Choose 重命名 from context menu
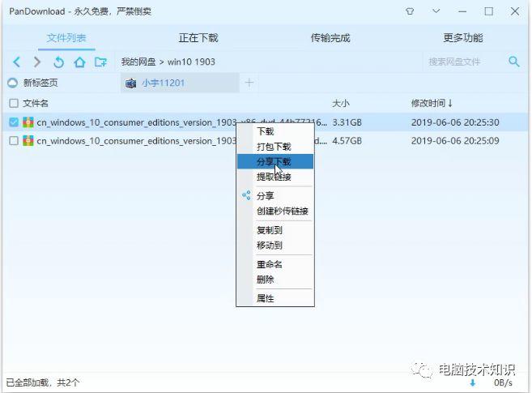The width and height of the screenshot is (532, 393). coord(275,264)
